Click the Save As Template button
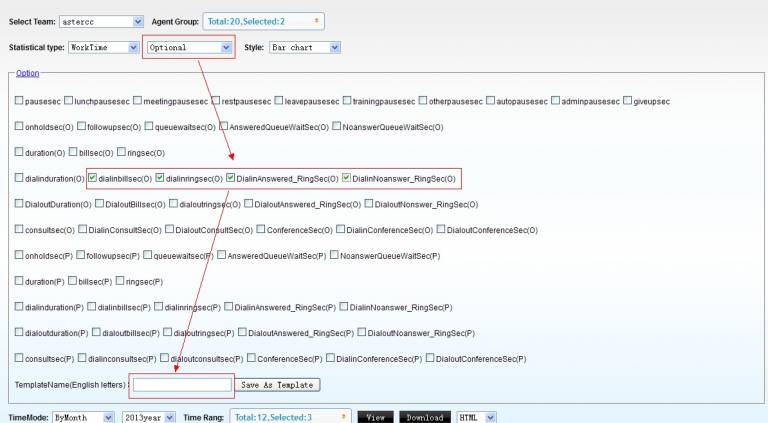Viewport: 768px width, 423px height. (x=277, y=385)
